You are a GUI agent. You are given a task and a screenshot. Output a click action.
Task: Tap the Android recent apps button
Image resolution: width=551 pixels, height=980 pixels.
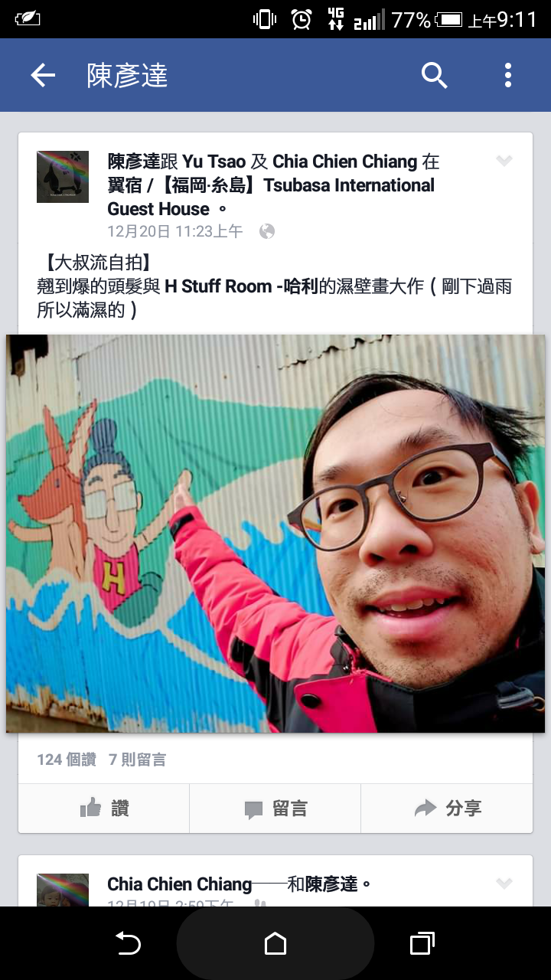pyautogui.click(x=422, y=944)
